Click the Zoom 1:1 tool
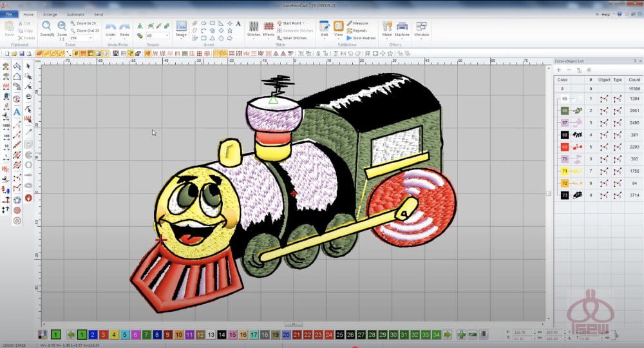The width and height of the screenshot is (644, 348). 62,29
